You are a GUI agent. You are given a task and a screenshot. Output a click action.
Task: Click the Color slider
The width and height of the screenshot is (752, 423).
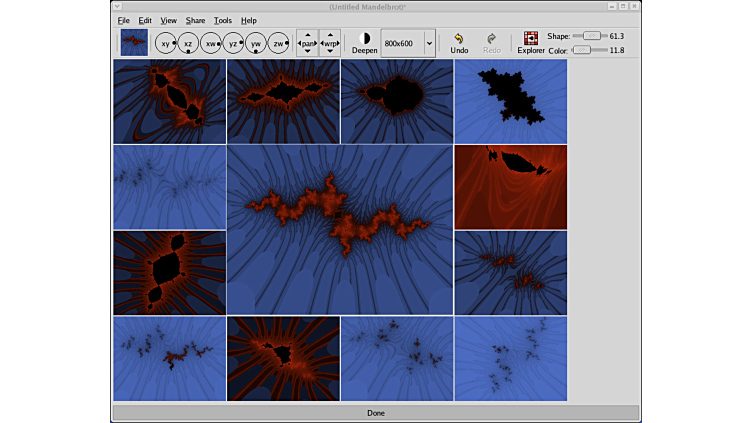582,50
